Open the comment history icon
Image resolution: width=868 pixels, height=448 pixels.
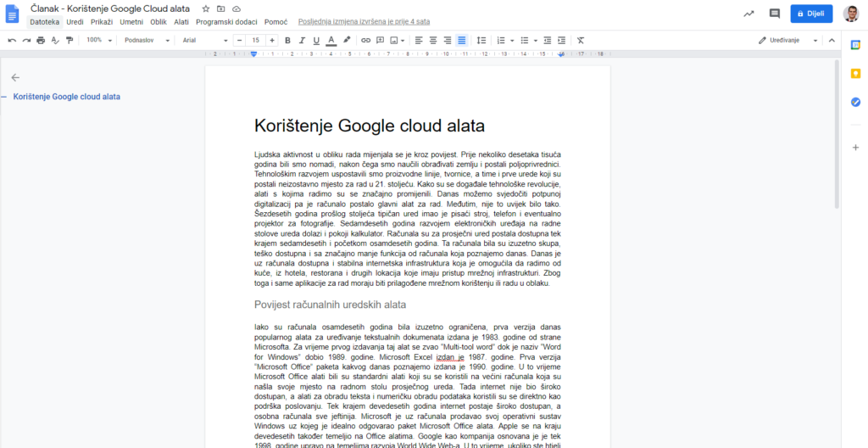774,14
